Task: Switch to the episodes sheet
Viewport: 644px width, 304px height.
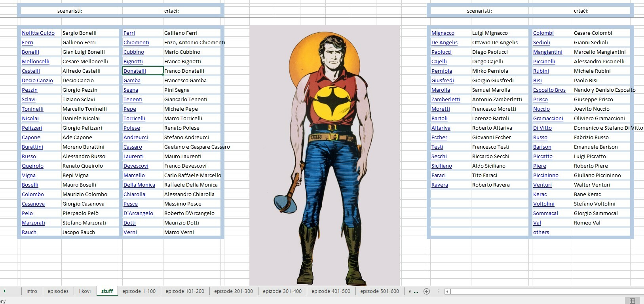Action: (x=58, y=291)
